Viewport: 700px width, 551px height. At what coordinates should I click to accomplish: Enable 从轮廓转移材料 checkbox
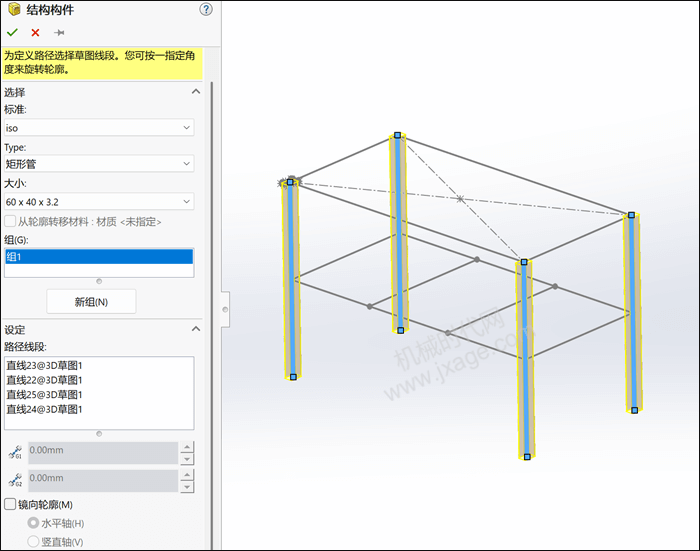(x=10, y=221)
